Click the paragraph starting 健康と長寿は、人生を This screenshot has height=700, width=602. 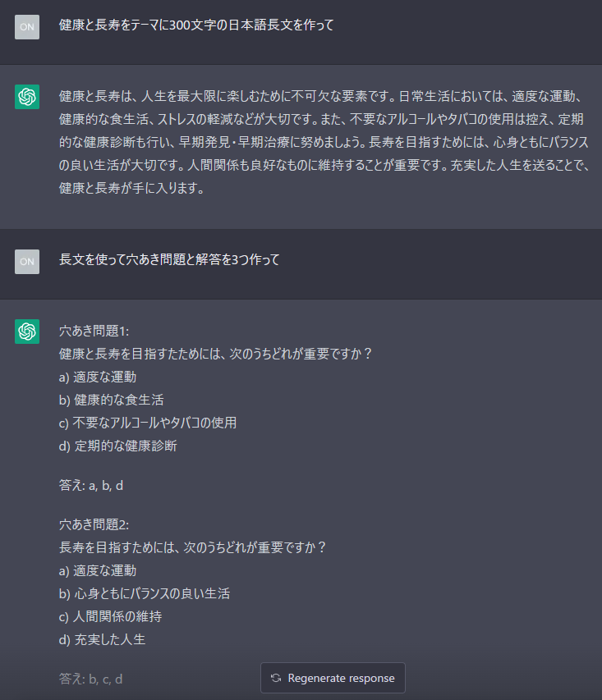coord(324,142)
